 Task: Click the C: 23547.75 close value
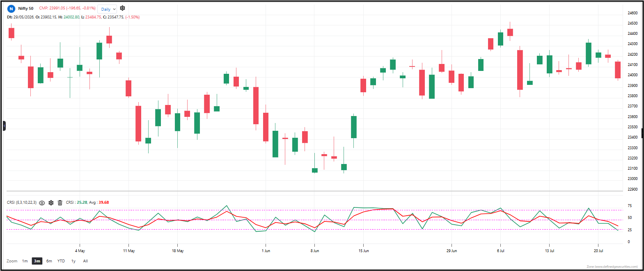(x=113, y=17)
